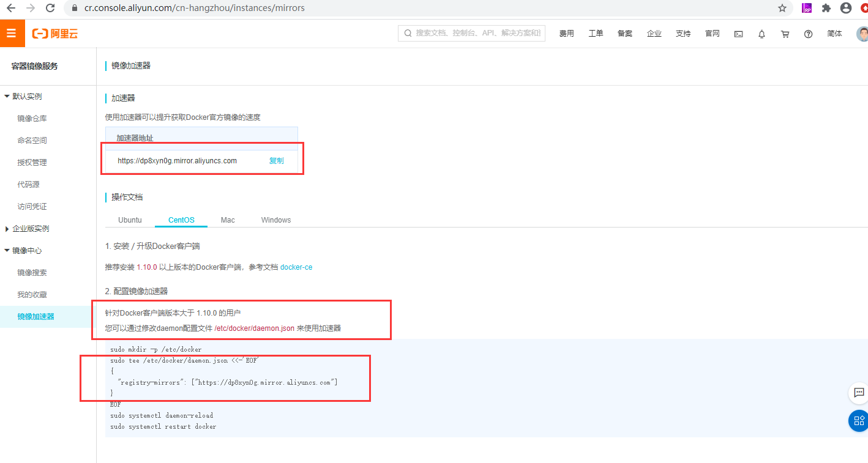Open the docker-ce documentation link
Screen dimensions: 868x463
point(296,267)
